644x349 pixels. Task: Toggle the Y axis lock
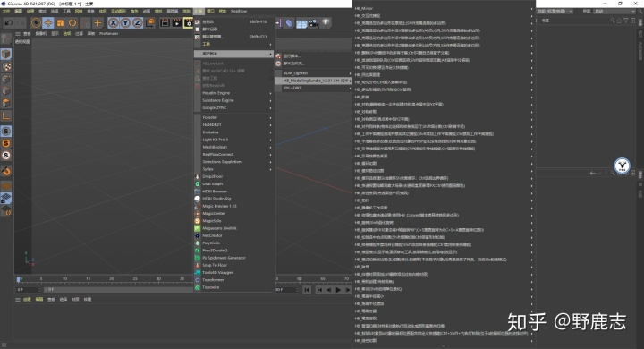click(x=125, y=23)
